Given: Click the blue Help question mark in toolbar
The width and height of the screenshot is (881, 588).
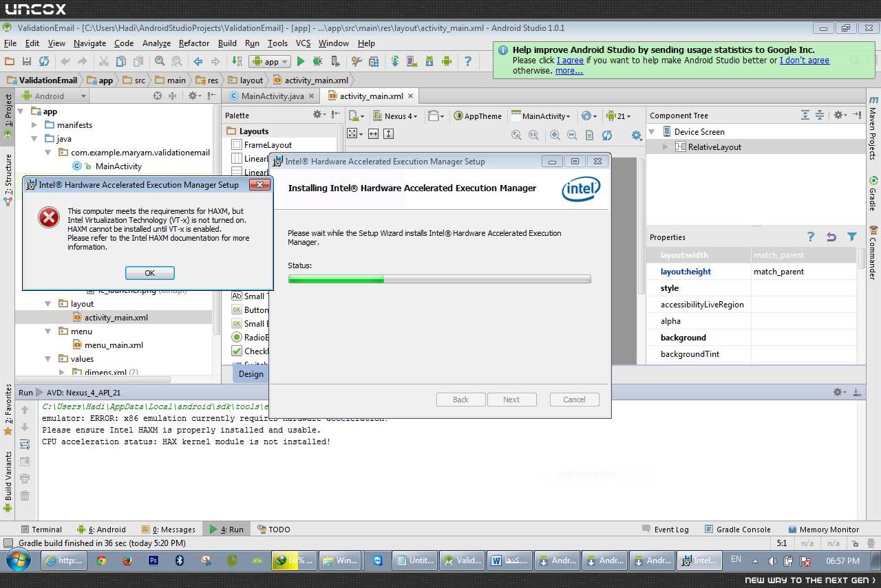Looking at the screenshot, I should click(x=468, y=61).
